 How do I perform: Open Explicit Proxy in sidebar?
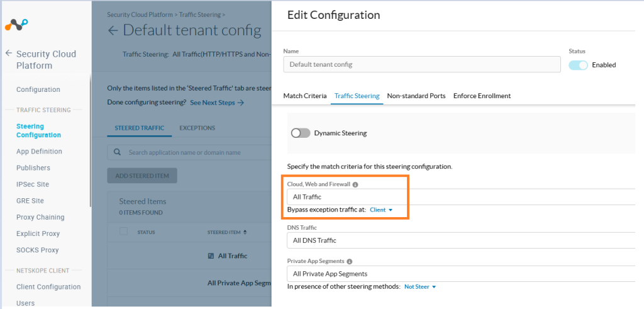click(x=38, y=233)
